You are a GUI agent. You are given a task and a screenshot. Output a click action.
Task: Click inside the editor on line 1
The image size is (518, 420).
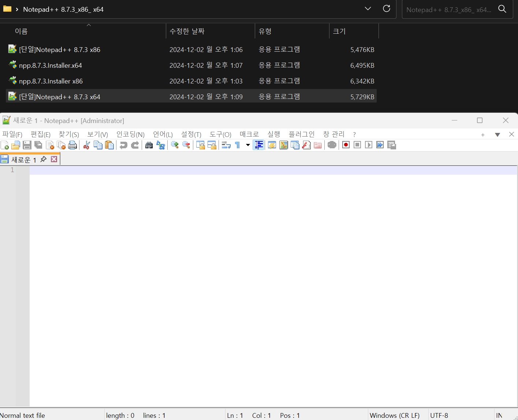tap(273, 170)
